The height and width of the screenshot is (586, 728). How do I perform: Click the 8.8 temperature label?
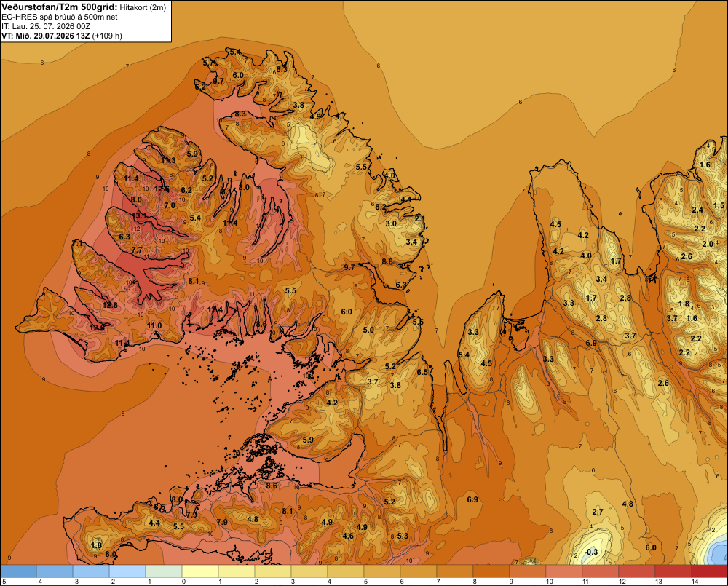tap(387, 261)
